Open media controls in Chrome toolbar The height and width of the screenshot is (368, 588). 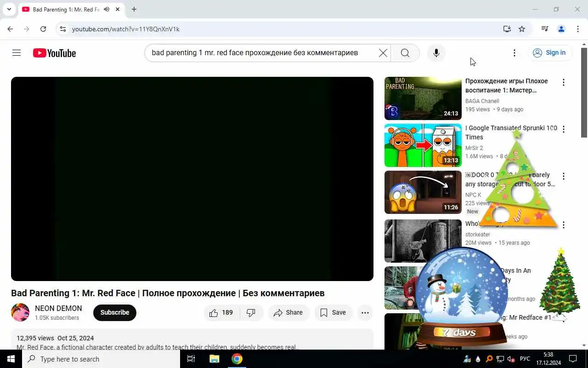(545, 29)
